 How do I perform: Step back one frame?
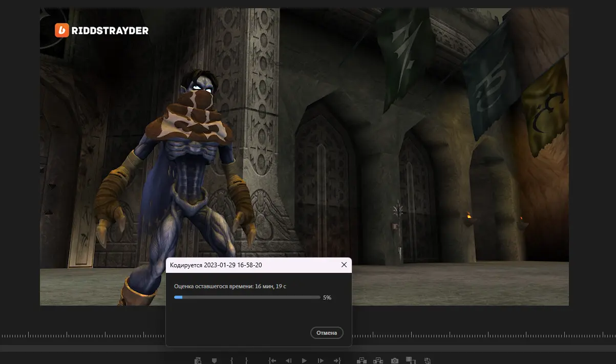tap(288, 360)
